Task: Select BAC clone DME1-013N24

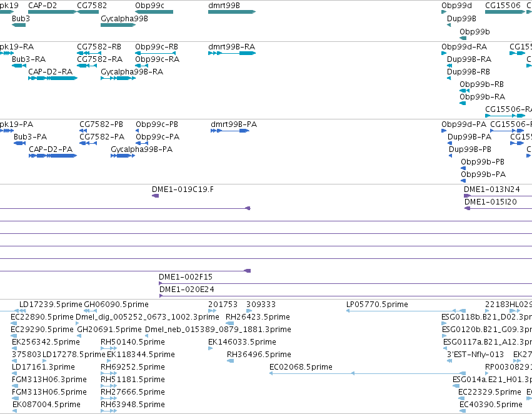Action: point(498,196)
